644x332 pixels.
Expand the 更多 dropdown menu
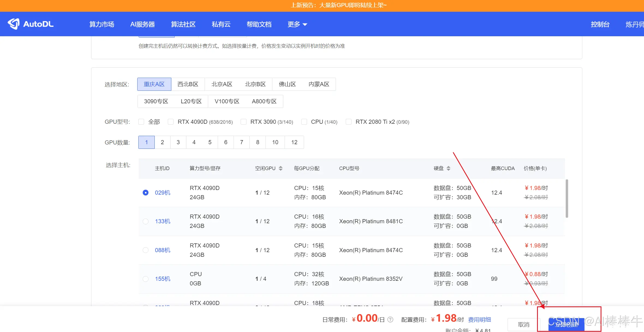297,24
